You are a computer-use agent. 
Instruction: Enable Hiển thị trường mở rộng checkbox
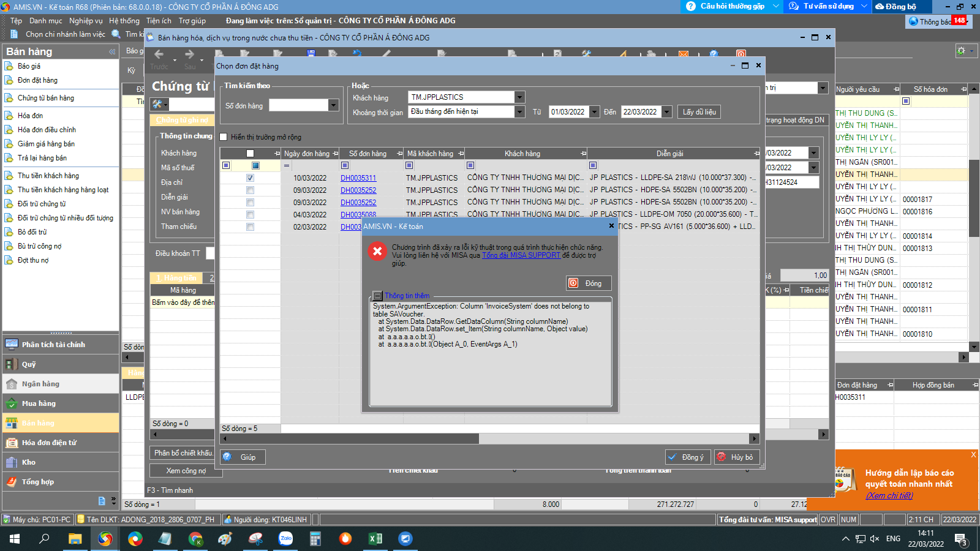coord(224,137)
